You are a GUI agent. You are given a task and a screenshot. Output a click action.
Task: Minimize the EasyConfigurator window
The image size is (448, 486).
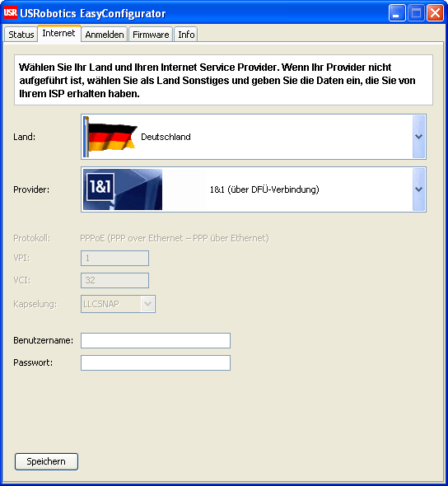pyautogui.click(x=397, y=13)
